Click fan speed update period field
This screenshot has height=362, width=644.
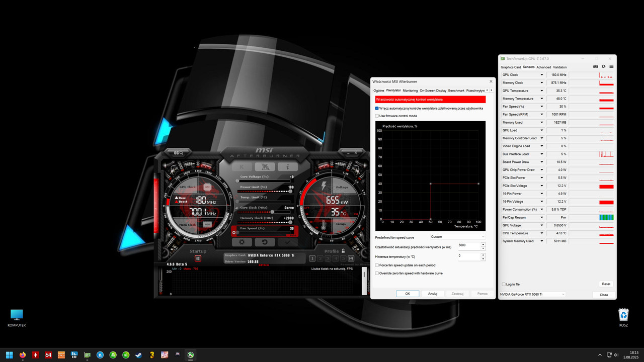pyautogui.click(x=469, y=246)
